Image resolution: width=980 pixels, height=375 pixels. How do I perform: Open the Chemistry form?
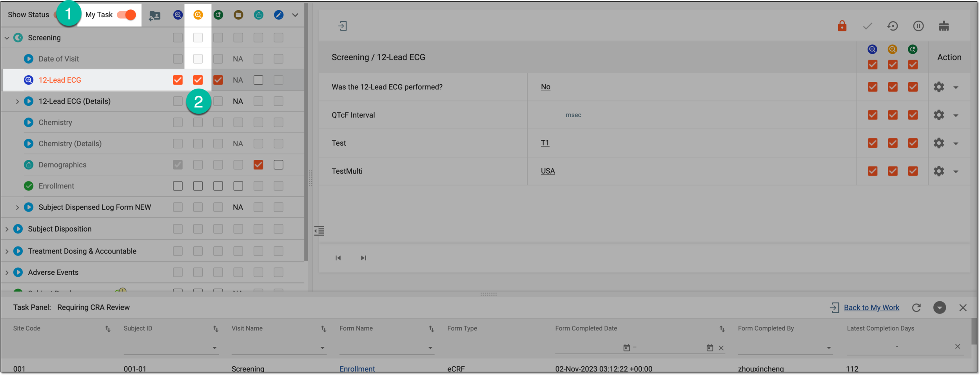pyautogui.click(x=55, y=122)
